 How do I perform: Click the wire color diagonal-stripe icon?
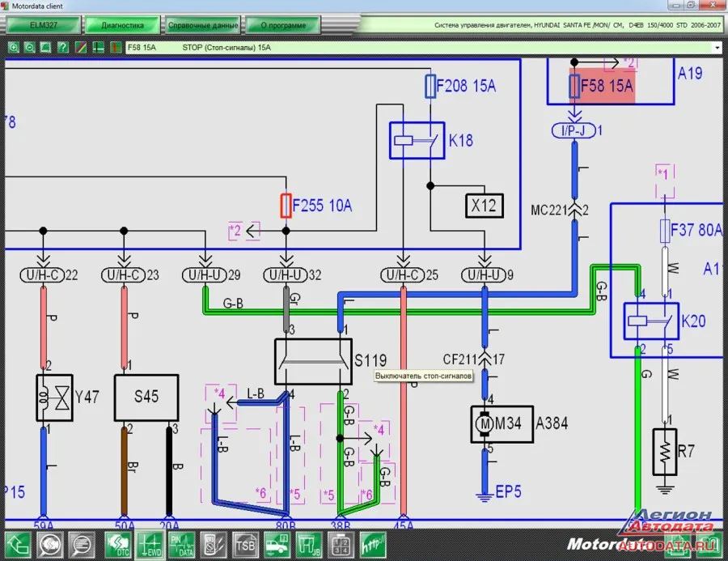tap(81, 47)
